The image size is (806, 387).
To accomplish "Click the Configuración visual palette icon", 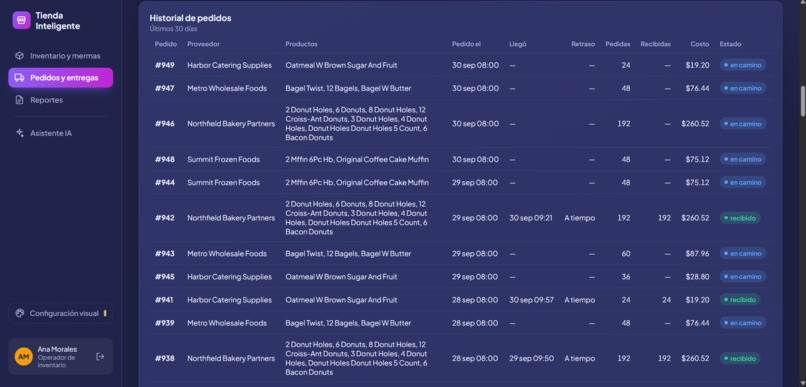I will coord(20,313).
